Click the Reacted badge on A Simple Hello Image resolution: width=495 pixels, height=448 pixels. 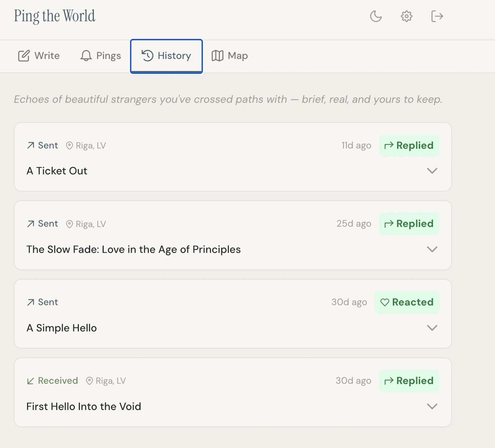click(x=407, y=302)
